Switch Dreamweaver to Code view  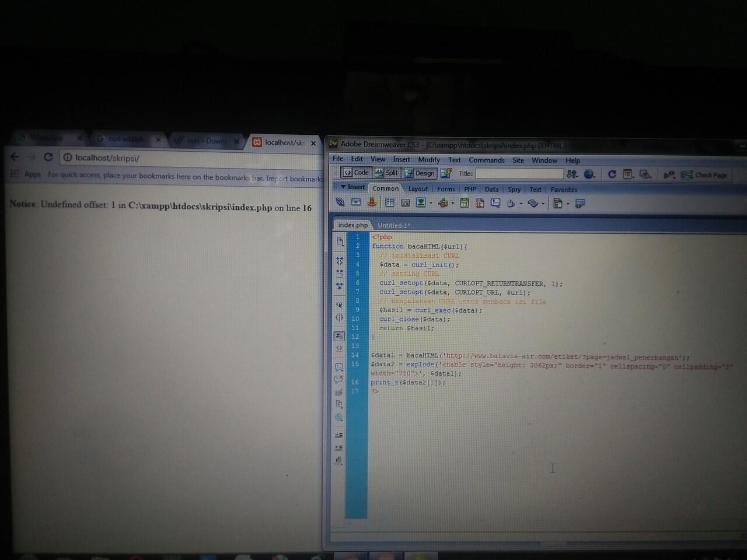(x=356, y=173)
